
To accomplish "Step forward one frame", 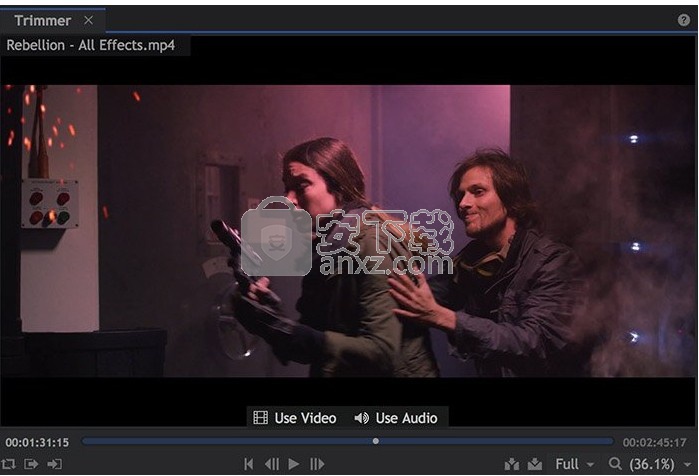I will [317, 464].
